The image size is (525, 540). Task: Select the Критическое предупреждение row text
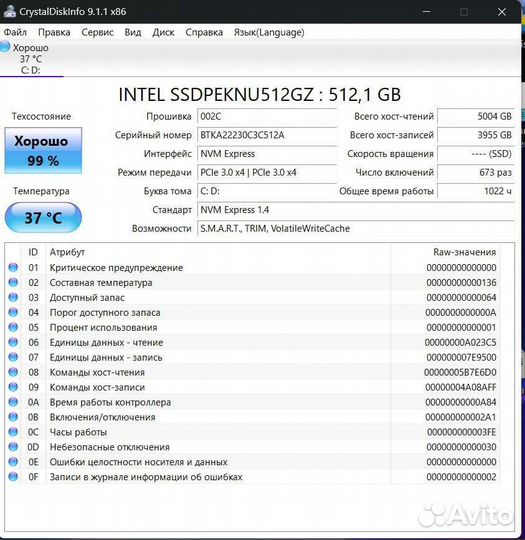tap(116, 268)
